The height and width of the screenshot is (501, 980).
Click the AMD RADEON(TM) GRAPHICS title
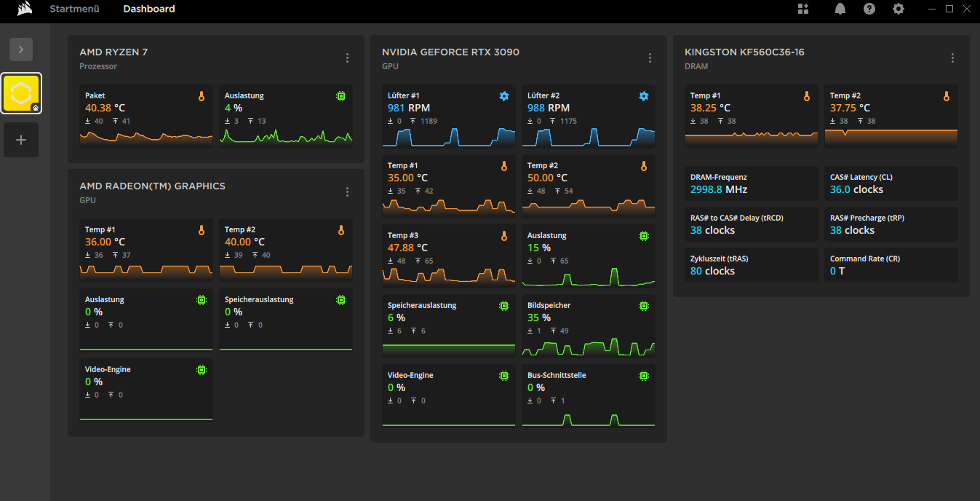(152, 186)
